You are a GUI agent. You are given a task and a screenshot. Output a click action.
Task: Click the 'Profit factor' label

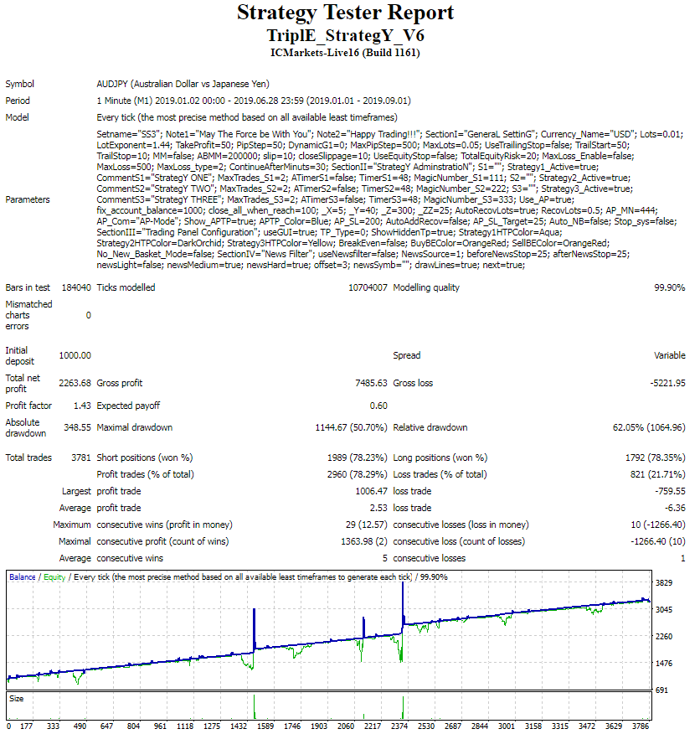click(x=28, y=406)
